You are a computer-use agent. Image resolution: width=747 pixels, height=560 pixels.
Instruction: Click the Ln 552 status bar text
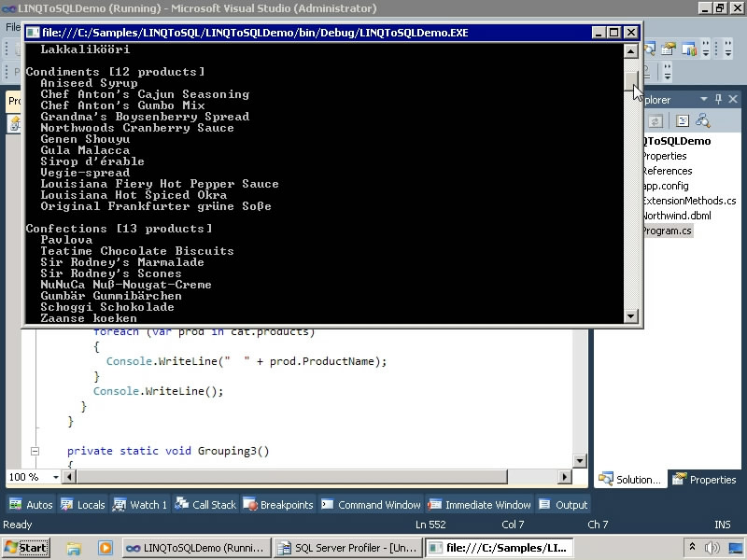430,525
